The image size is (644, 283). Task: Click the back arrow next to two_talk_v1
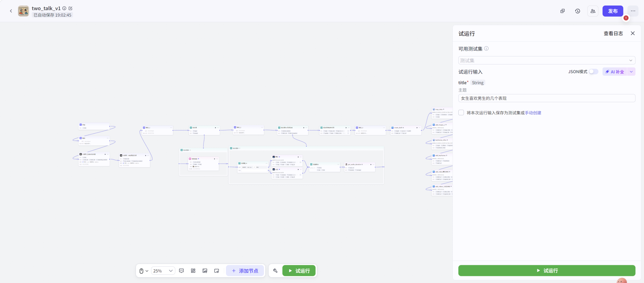(x=11, y=11)
